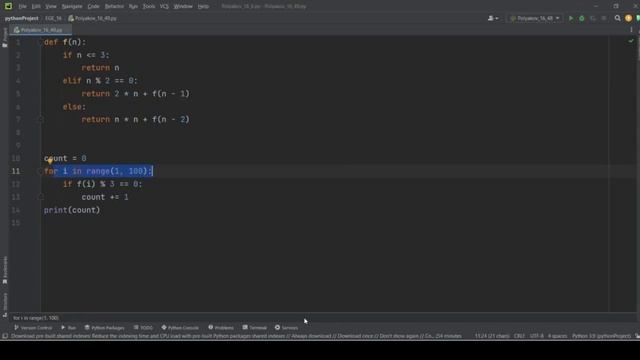Collapse the fold marker at line 13
640x360 pixels.
click(x=41, y=197)
